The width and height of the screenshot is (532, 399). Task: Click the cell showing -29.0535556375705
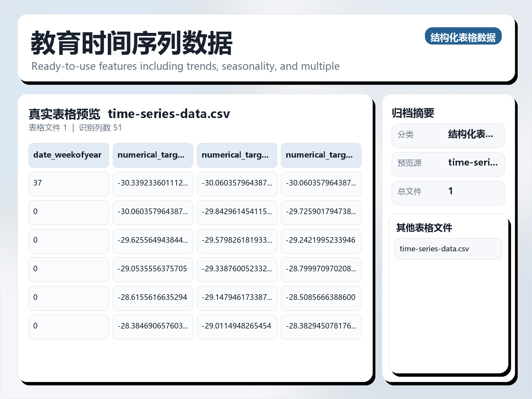[x=153, y=270]
